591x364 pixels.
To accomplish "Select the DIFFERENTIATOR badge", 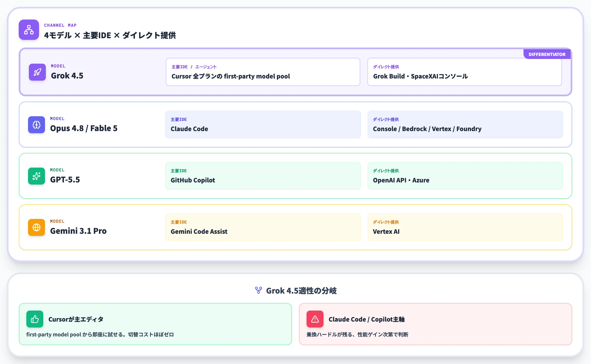I will click(547, 54).
